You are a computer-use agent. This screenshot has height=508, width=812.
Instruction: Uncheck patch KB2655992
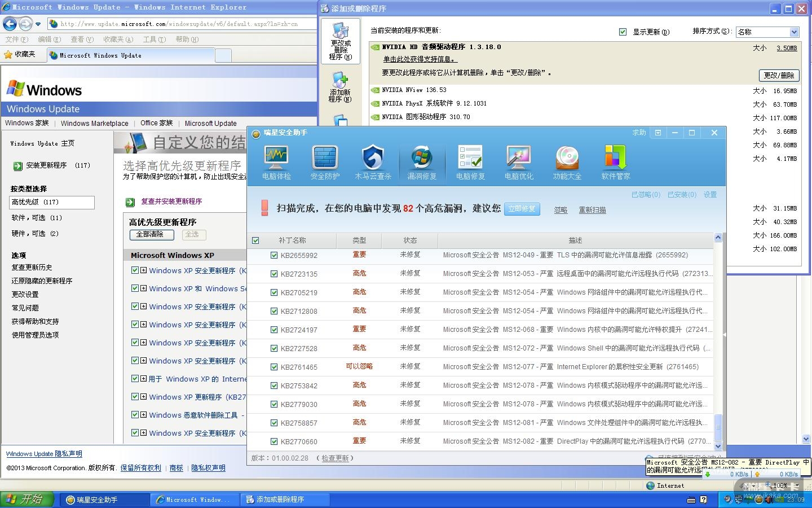[274, 255]
